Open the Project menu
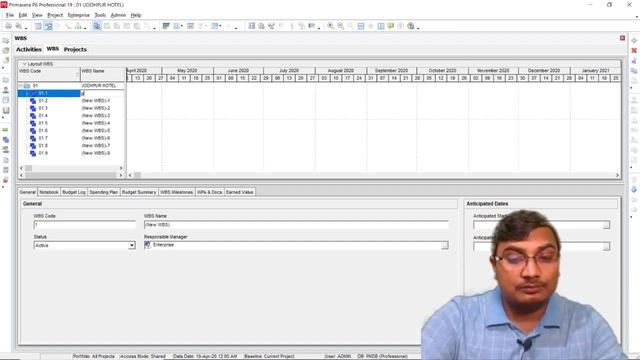The width and height of the screenshot is (640, 360). pos(55,15)
